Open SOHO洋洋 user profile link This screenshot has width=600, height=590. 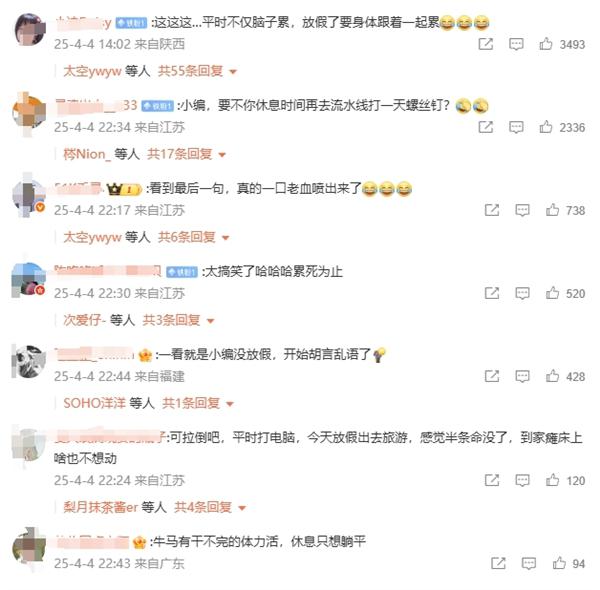pos(95,403)
